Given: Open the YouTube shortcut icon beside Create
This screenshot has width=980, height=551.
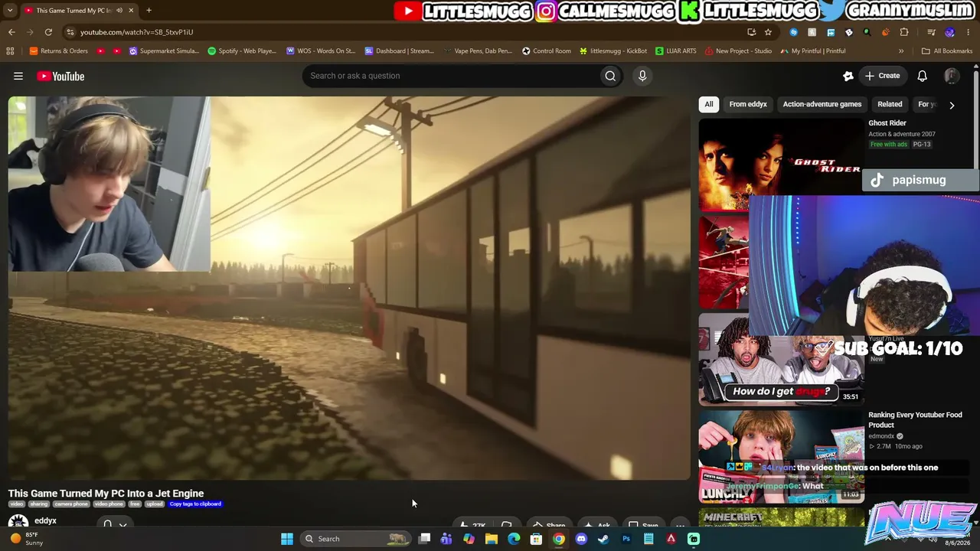Looking at the screenshot, I should [x=848, y=76].
